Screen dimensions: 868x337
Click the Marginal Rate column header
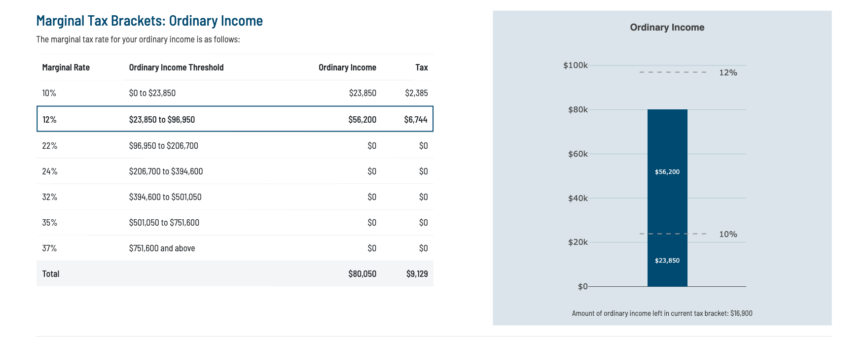click(66, 67)
